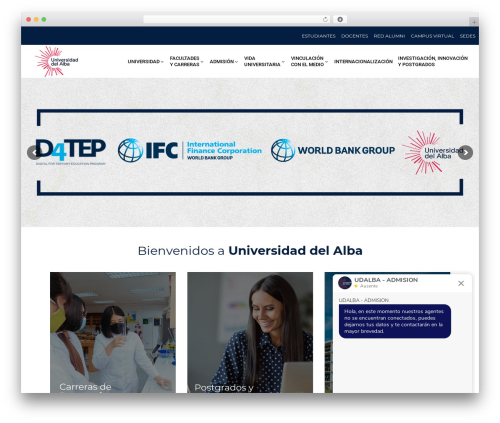
Task: Click the Universidad del Alba header logo
Action: coord(57,61)
